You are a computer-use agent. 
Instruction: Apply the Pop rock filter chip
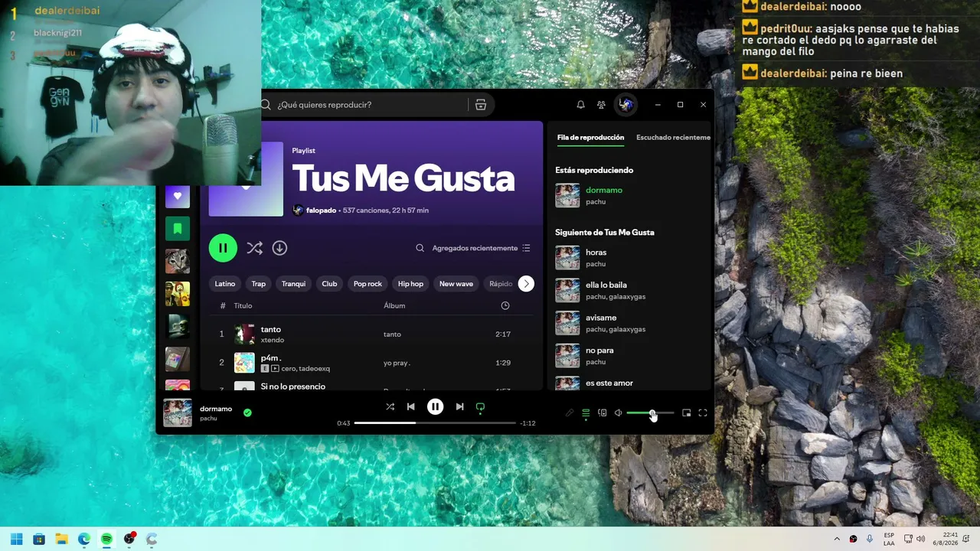(367, 284)
